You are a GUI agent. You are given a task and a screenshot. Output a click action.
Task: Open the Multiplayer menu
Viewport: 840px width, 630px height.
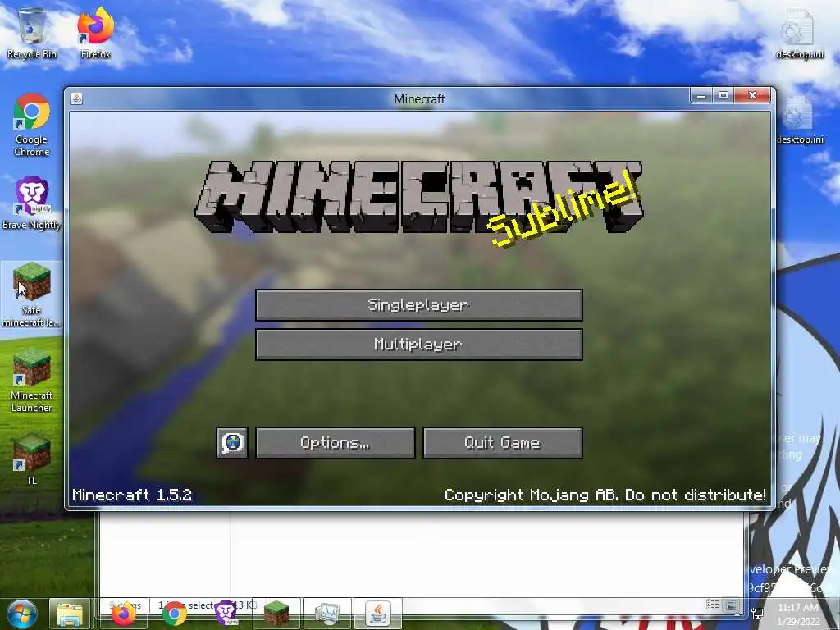coord(419,344)
